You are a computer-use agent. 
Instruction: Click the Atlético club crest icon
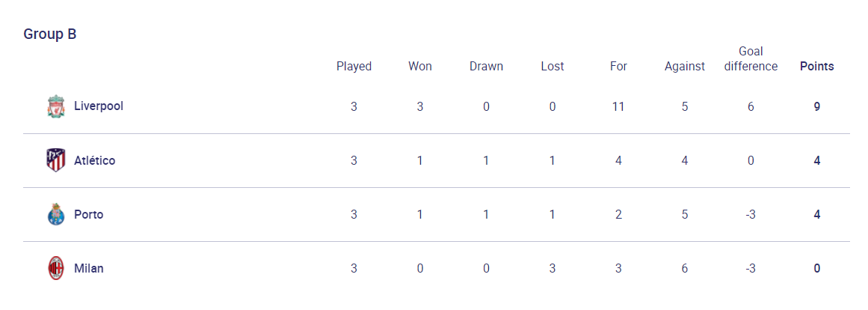pyautogui.click(x=55, y=160)
